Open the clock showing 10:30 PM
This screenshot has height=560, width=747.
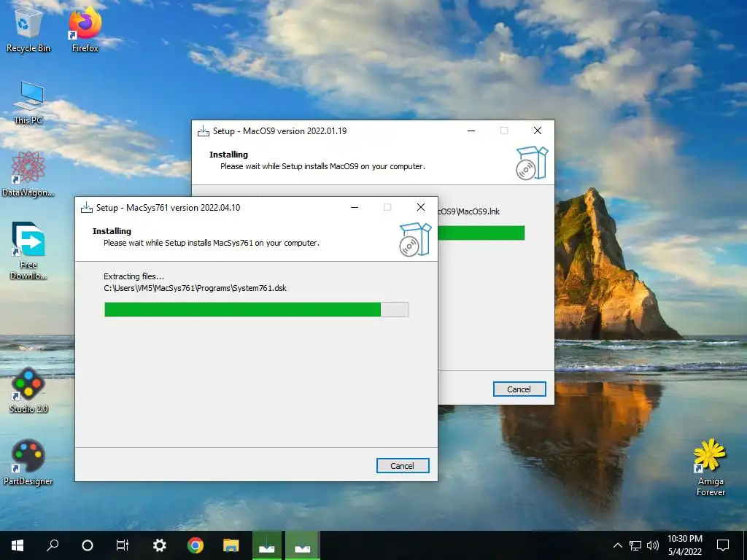(685, 545)
